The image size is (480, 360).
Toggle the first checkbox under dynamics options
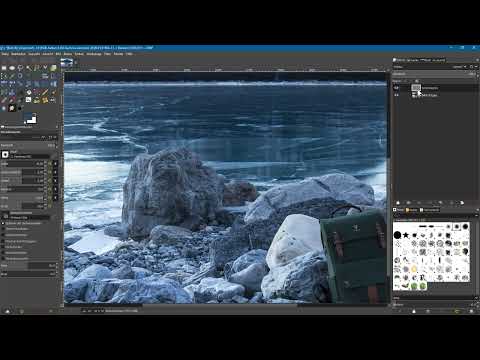(x=3, y=229)
